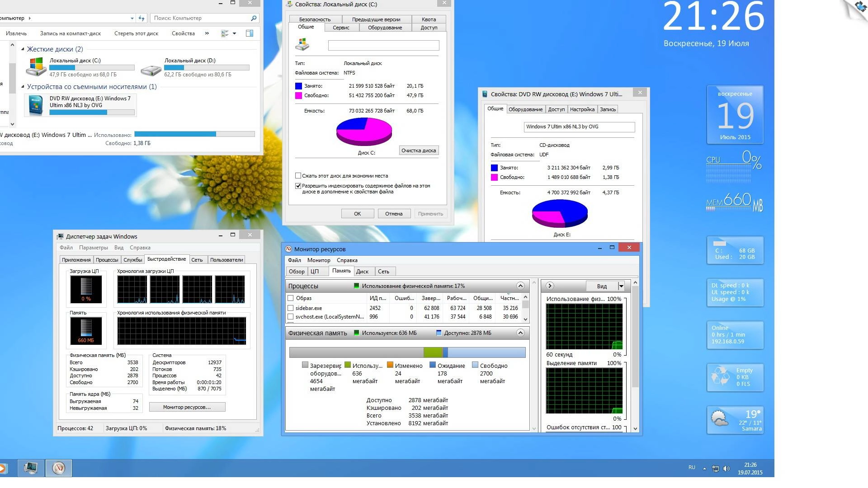Open the Вид dropdown in Resource Monitor
868x488 pixels.
621,286
